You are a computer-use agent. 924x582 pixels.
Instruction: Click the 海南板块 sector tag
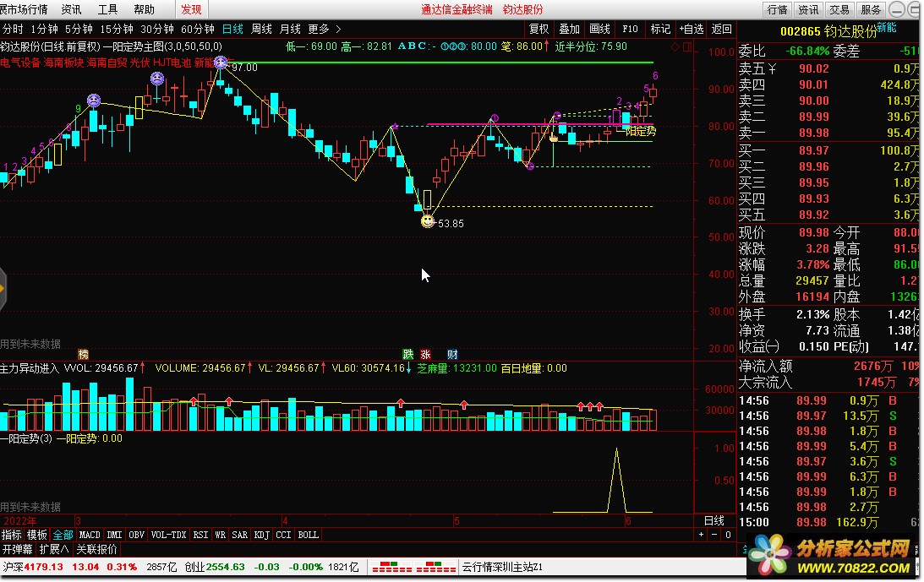tap(63, 63)
